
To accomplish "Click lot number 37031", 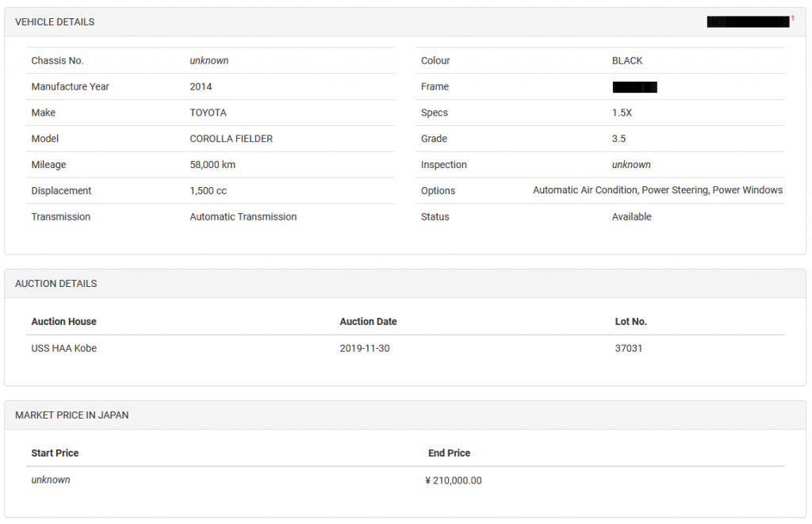I will click(628, 348).
